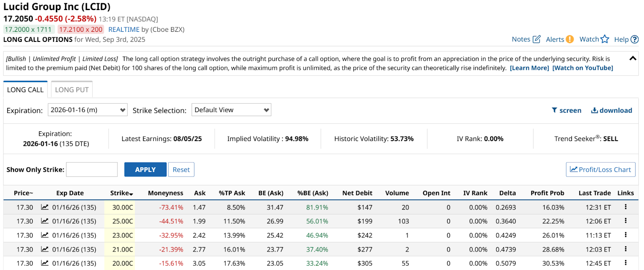
Task: Click the 26.01% profit probability value
Action: point(553,235)
